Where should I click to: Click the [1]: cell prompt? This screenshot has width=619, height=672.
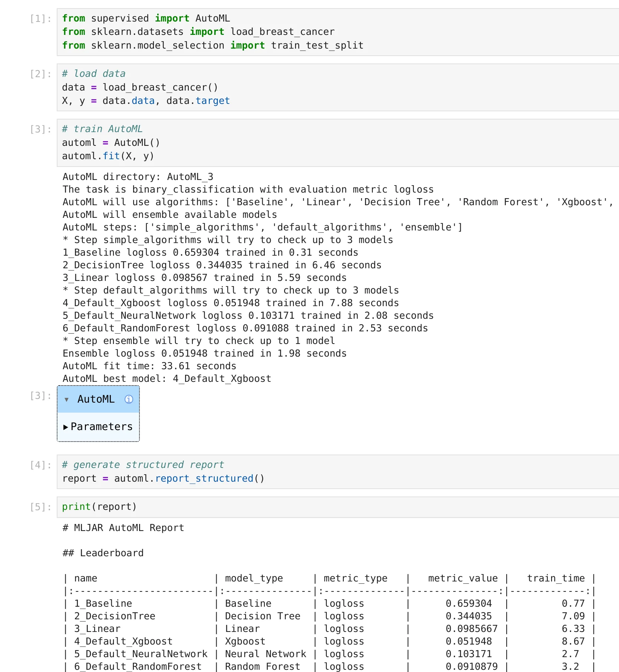[40, 19]
